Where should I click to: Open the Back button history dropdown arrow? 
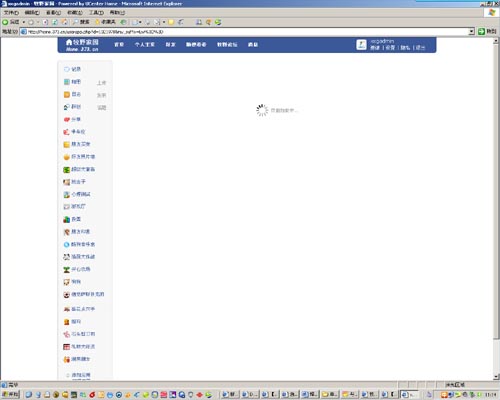[24, 22]
